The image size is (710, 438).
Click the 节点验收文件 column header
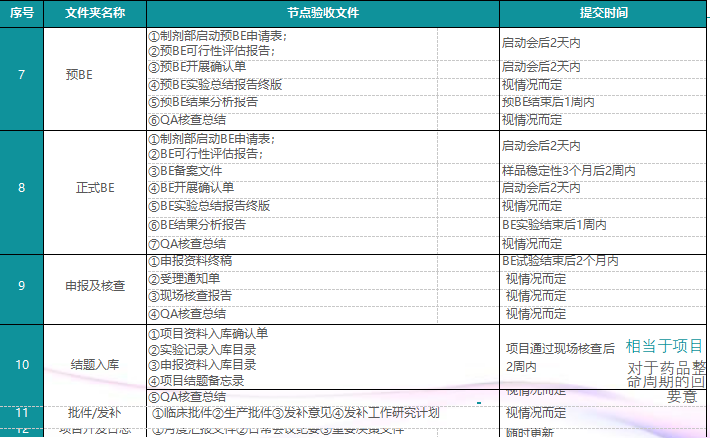[323, 13]
